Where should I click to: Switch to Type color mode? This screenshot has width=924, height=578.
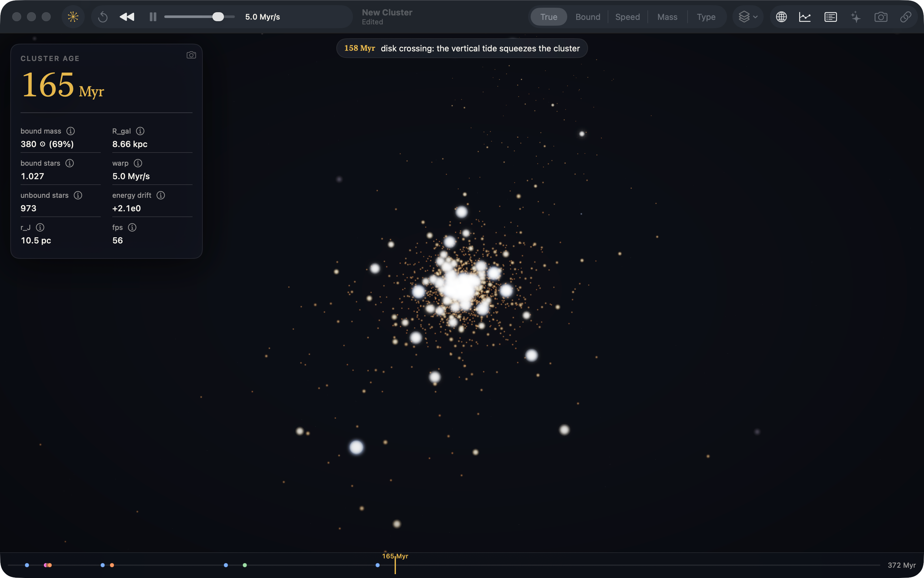pos(706,17)
